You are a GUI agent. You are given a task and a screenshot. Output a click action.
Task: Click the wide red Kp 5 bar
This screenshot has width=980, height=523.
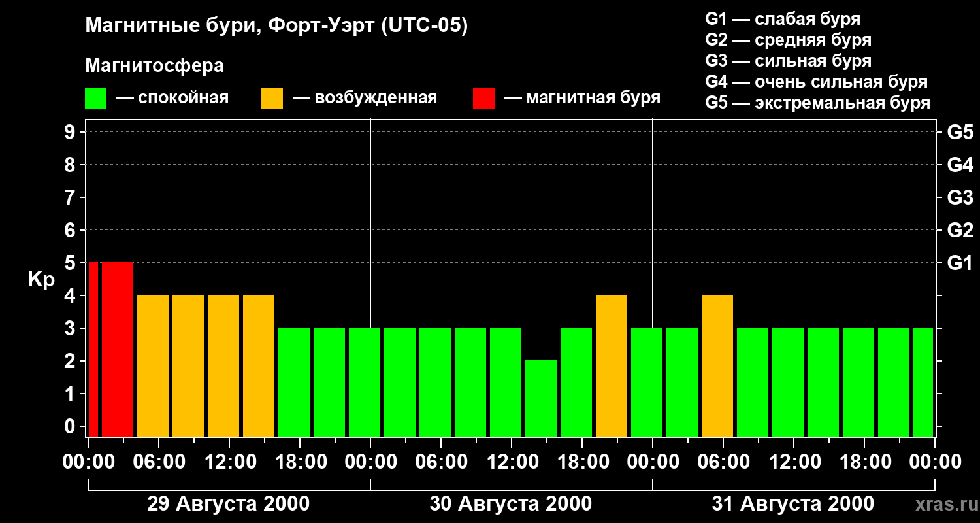coord(118,349)
